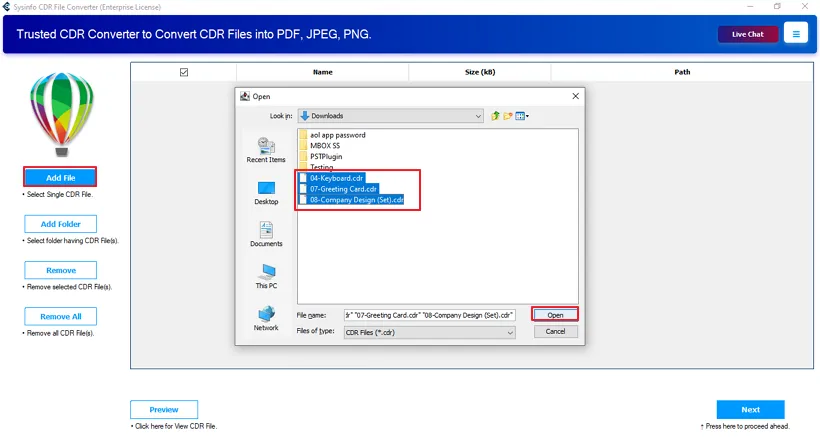
Task: Select Network shortcut in dialog
Action: (x=266, y=318)
